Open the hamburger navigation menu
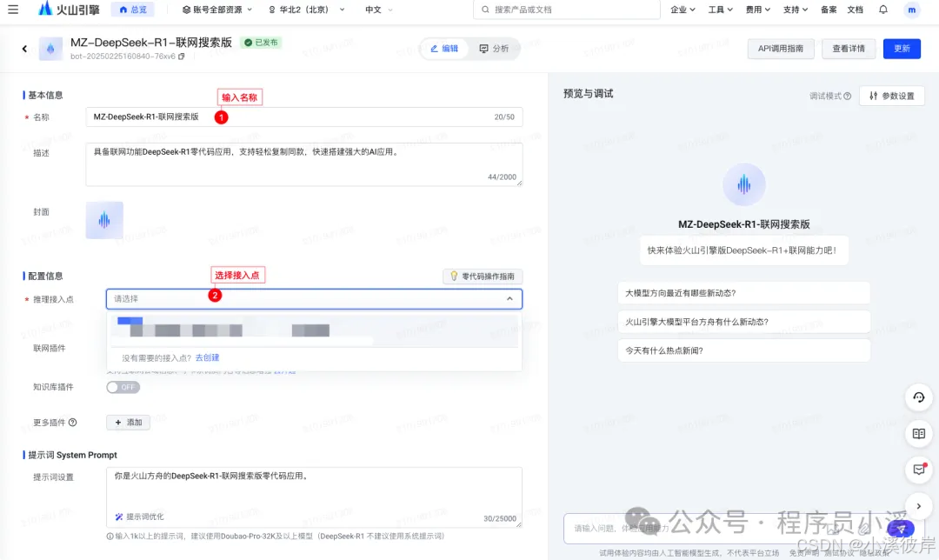The width and height of the screenshot is (939, 560). coord(12,10)
